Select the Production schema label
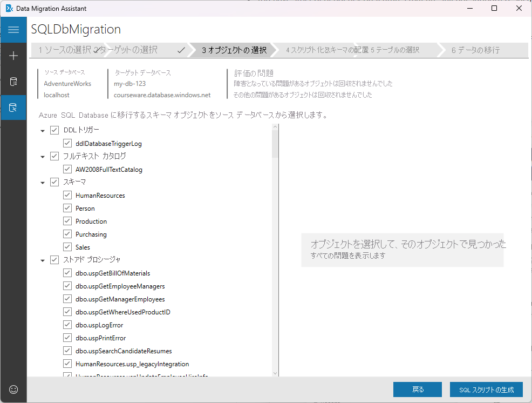 [x=91, y=221]
